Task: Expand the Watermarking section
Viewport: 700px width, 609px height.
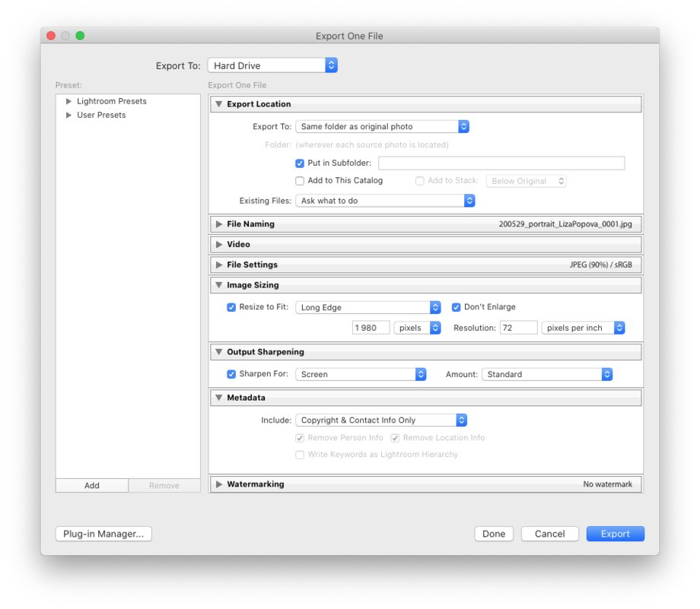Action: pyautogui.click(x=219, y=484)
